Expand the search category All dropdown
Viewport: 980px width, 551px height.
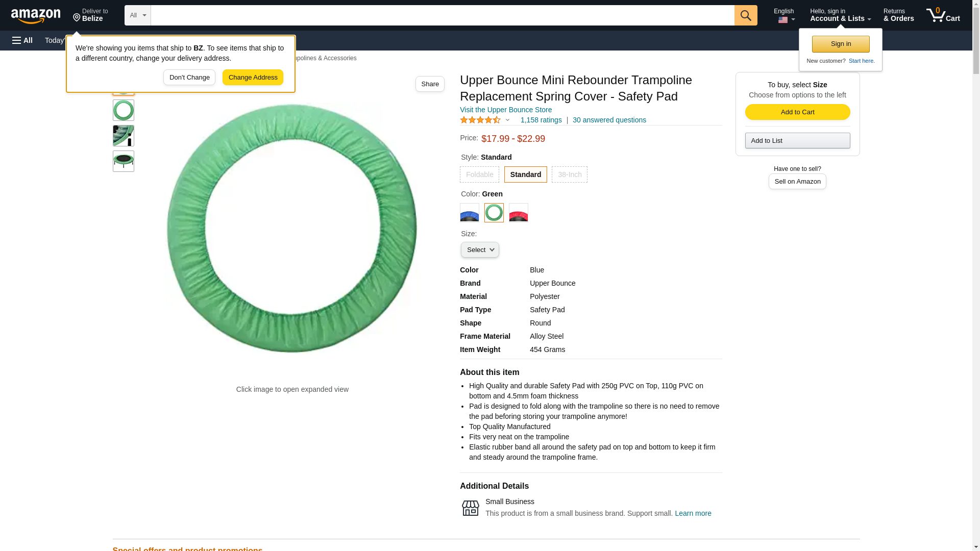point(138,15)
